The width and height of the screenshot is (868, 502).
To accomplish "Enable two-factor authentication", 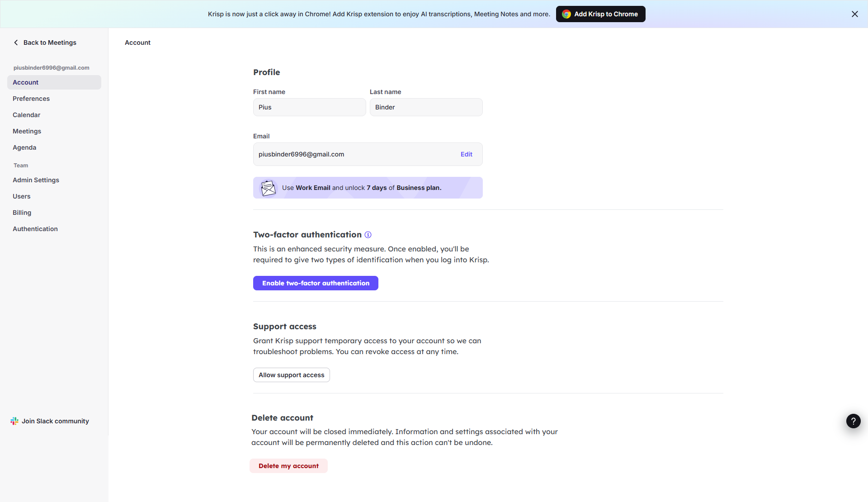I will point(316,283).
